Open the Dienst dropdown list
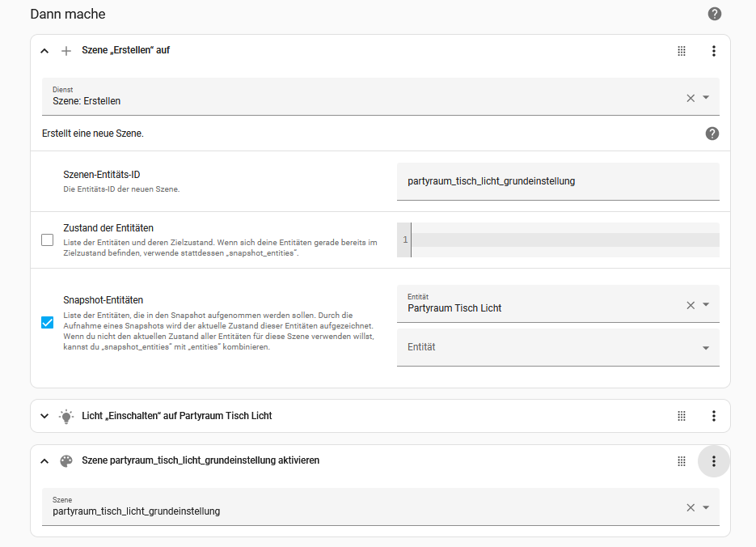Viewport: 756px width, 547px height. tap(706, 98)
